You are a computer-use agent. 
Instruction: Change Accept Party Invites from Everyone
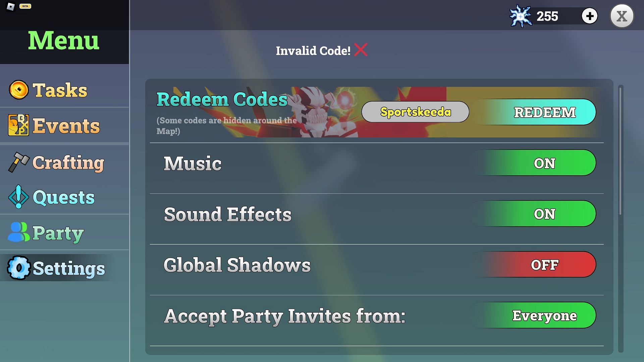click(544, 315)
